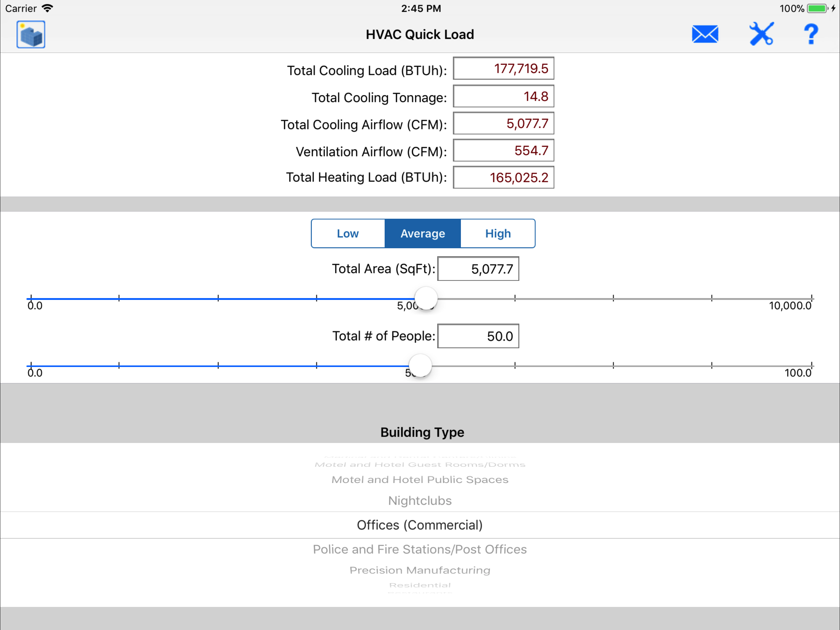Choose Police and Fire Stations/Post Offices

420,549
